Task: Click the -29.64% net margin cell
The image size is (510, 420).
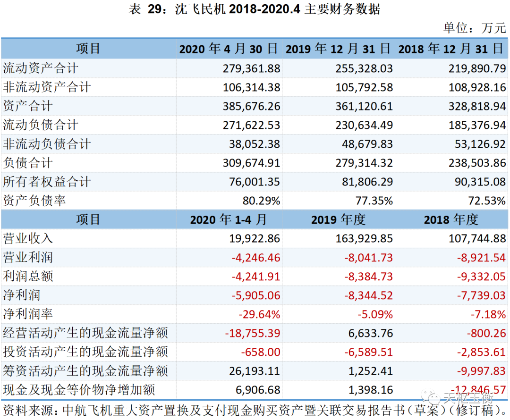Action: (x=259, y=314)
